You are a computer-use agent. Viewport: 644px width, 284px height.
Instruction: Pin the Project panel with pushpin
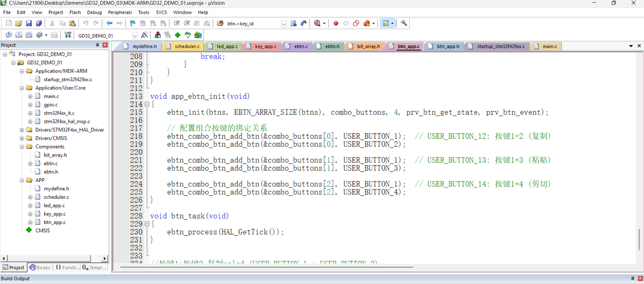[x=97, y=45]
